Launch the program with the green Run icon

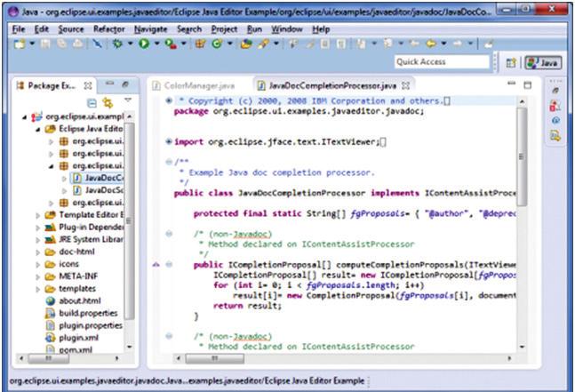[x=144, y=44]
